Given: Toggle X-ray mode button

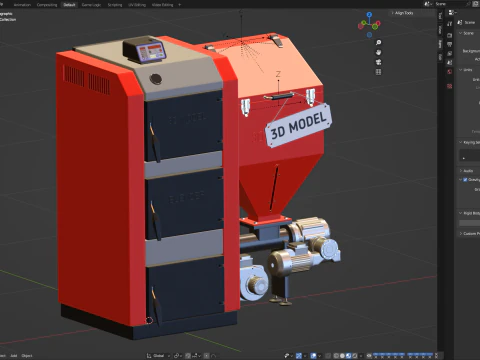Looking at the screenshot, I should coord(328,356).
